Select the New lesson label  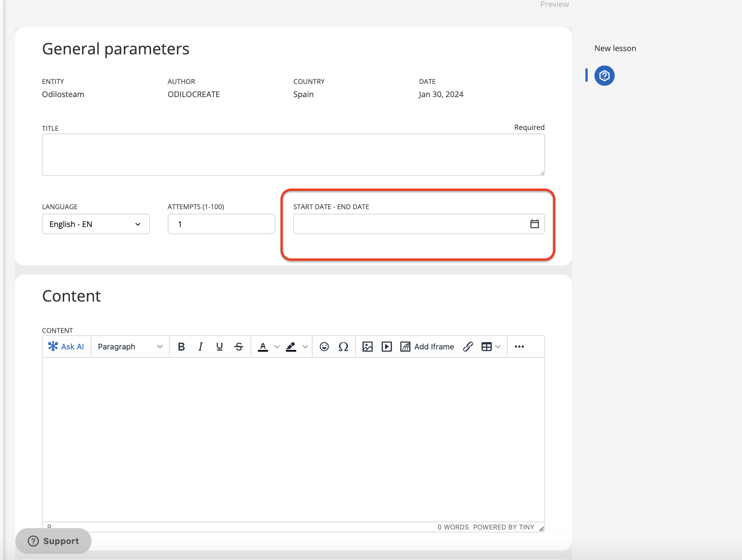615,48
